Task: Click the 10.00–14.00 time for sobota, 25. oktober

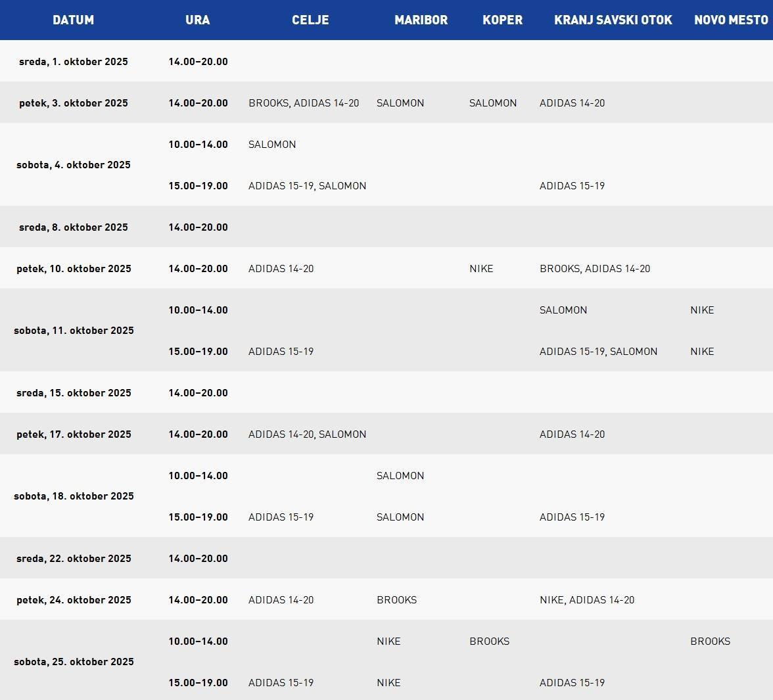Action: pos(199,642)
